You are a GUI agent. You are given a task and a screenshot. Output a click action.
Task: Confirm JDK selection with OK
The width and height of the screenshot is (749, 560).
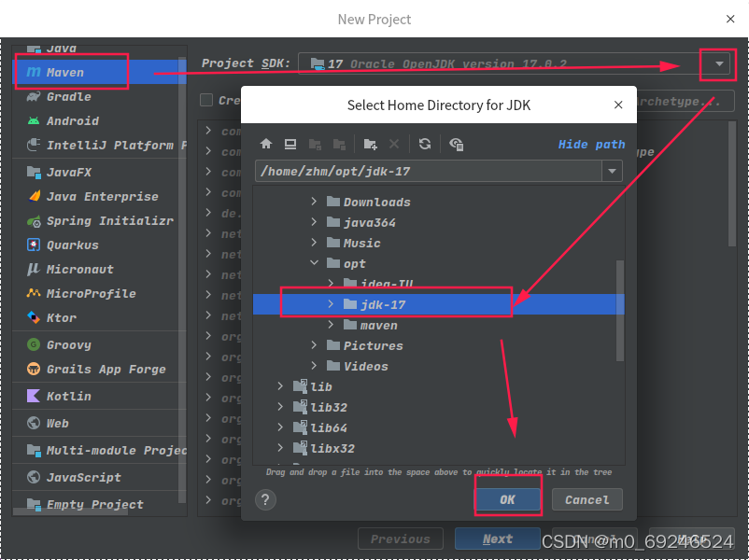click(x=507, y=500)
